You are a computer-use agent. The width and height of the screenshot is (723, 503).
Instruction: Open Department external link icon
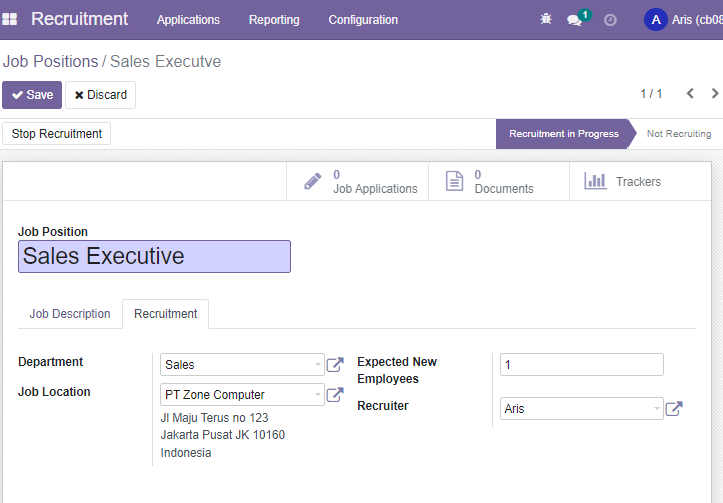[x=335, y=365]
